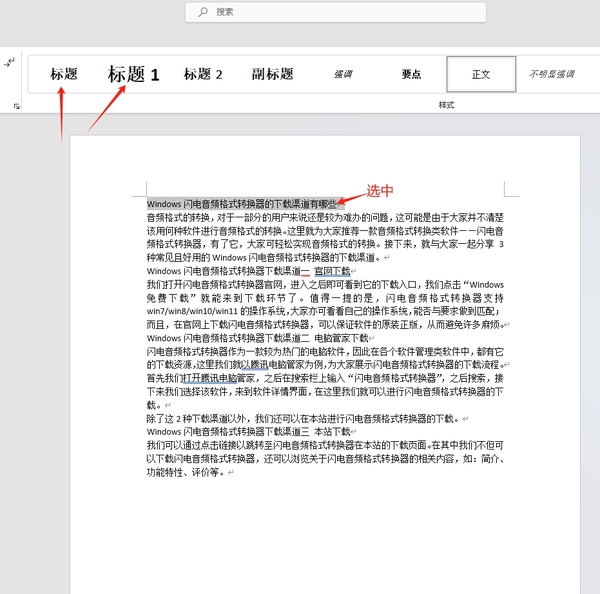Click the paragraph starting with 除了这 2 种下载渠道以外
This screenshot has height=594, width=600.
pos(300,419)
